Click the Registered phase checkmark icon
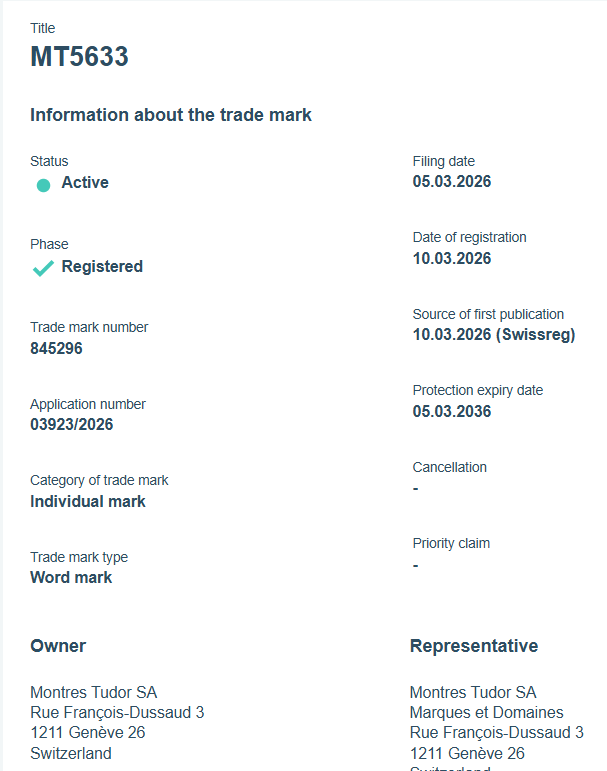 click(x=43, y=268)
